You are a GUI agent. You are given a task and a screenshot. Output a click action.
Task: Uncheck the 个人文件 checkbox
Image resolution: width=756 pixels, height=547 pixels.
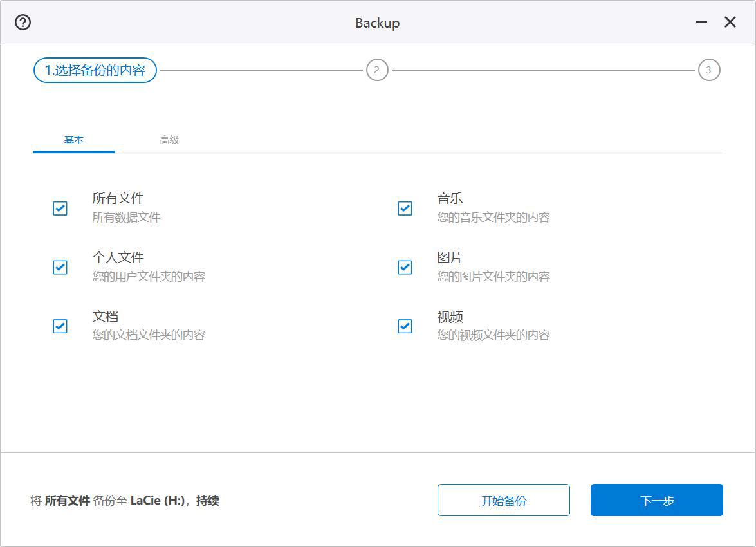(x=60, y=267)
